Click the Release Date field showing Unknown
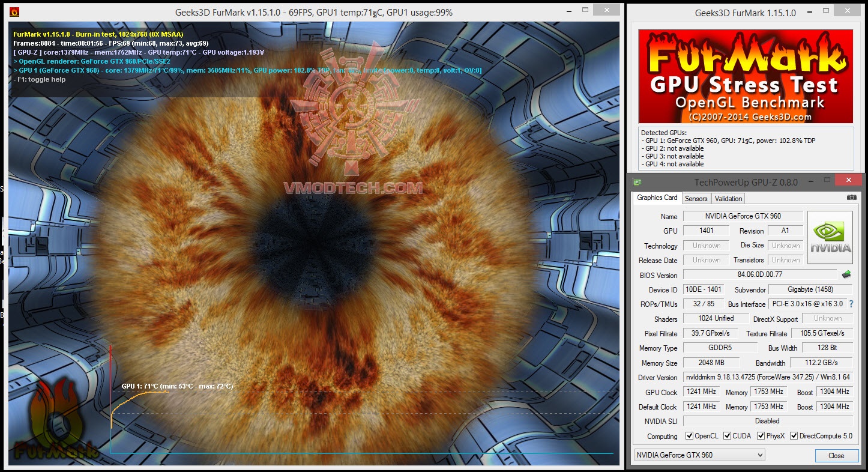The height and width of the screenshot is (472, 868). [706, 260]
